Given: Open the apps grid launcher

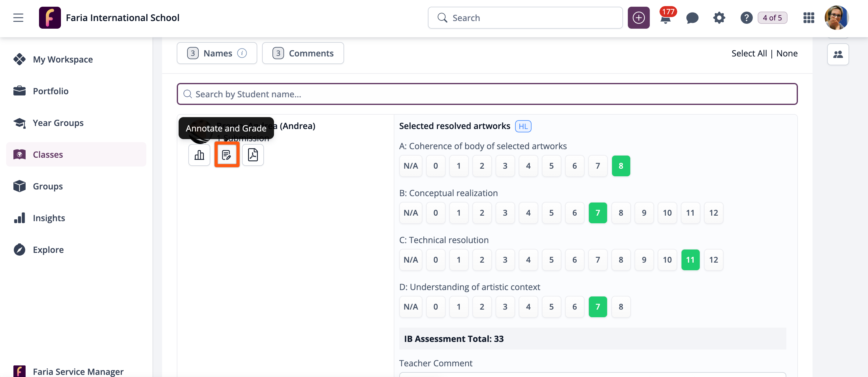Looking at the screenshot, I should pyautogui.click(x=808, y=18).
